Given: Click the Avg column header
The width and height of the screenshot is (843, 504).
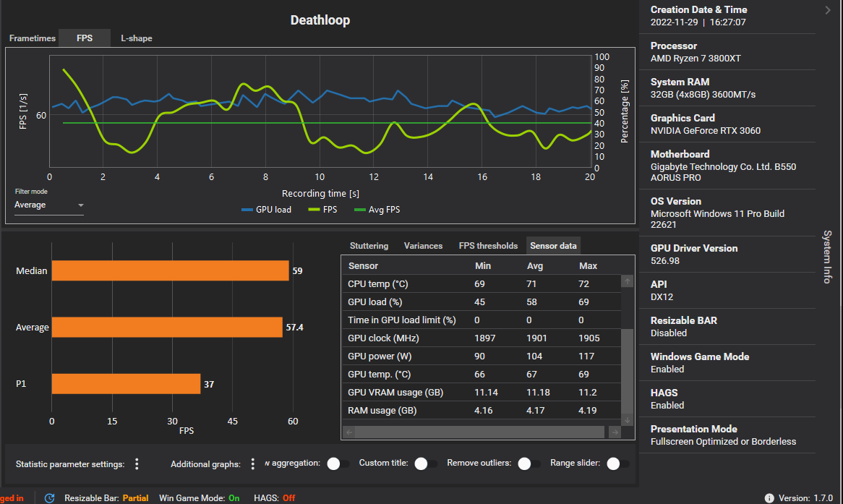Looking at the screenshot, I should click(535, 265).
